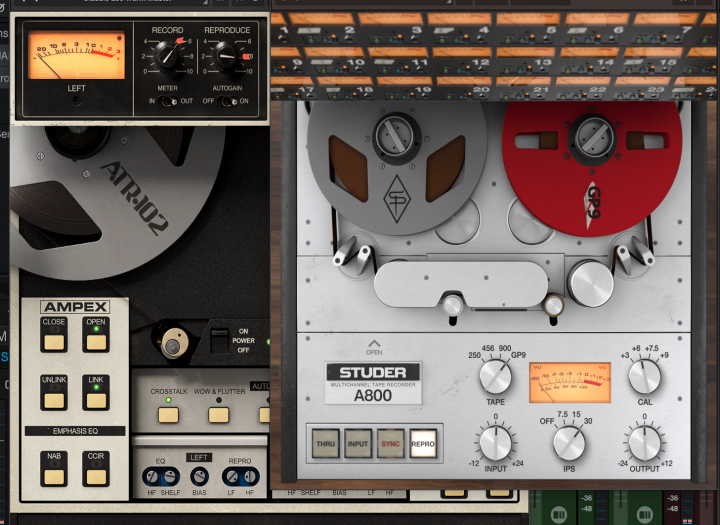Select NAB emphasis EQ

(54, 475)
